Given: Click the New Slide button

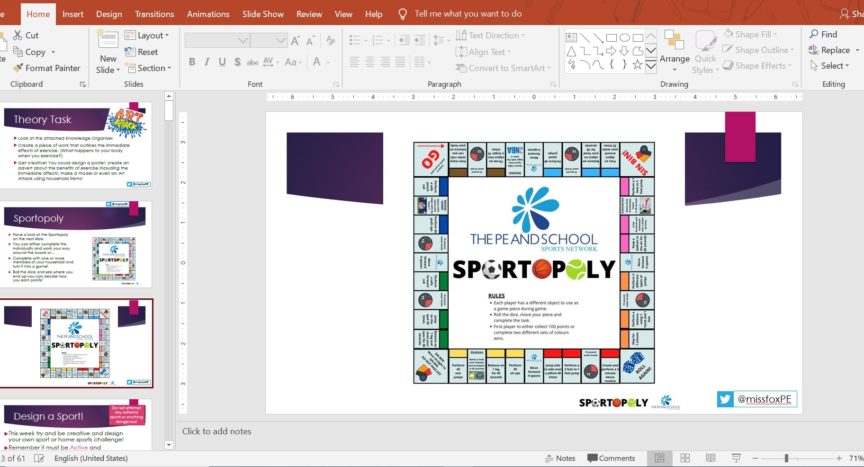Looking at the screenshot, I should click(x=107, y=52).
